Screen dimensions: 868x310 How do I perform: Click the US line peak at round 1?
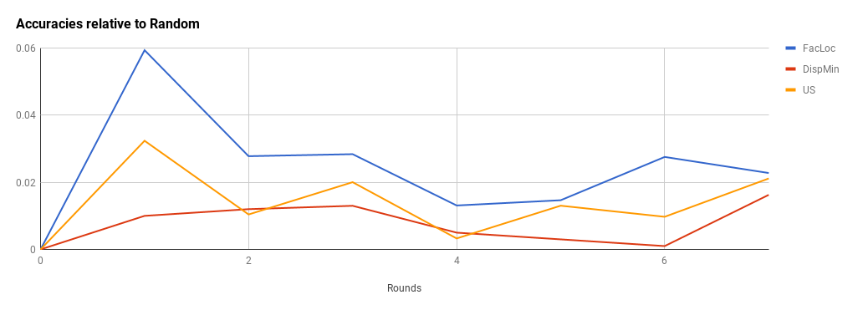[x=145, y=140]
